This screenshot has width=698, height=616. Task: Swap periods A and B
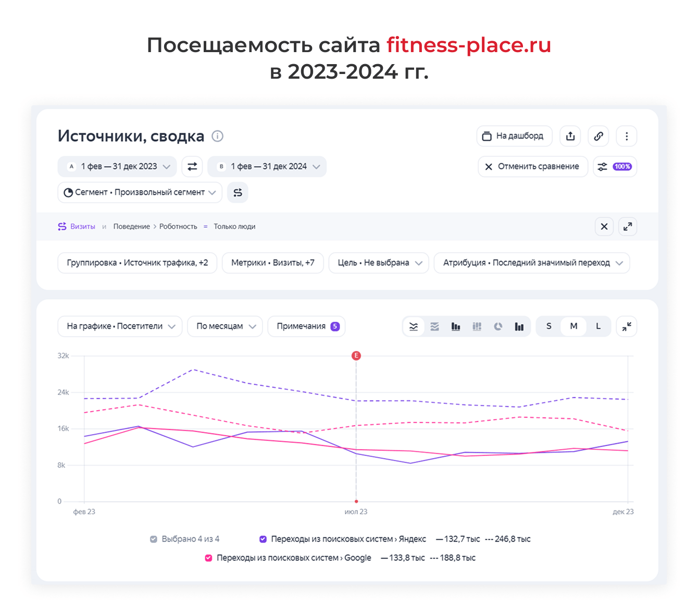[192, 166]
